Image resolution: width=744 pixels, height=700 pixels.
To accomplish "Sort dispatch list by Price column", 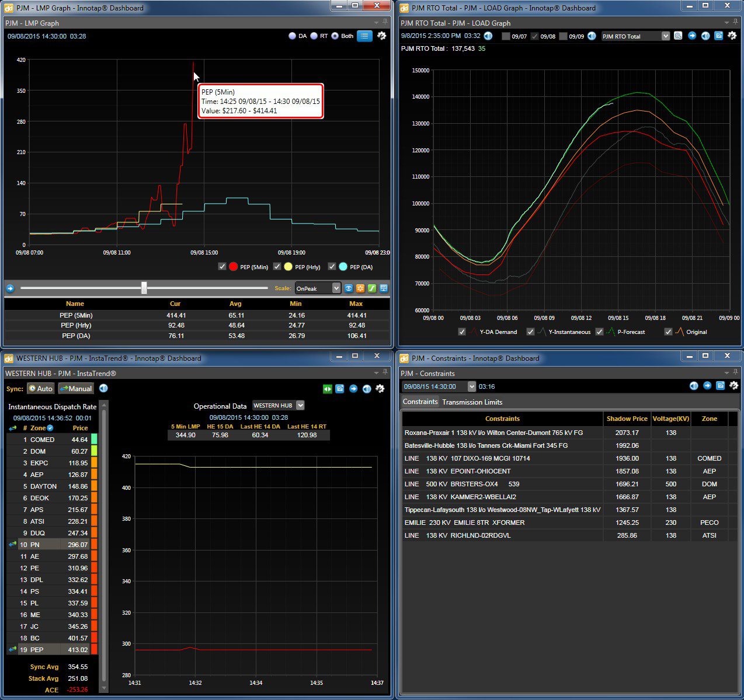I will coord(81,428).
